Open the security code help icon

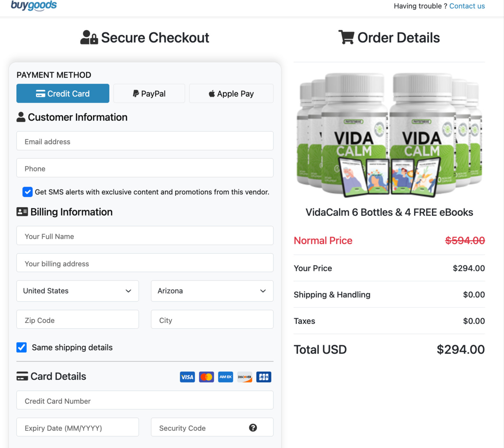point(253,428)
